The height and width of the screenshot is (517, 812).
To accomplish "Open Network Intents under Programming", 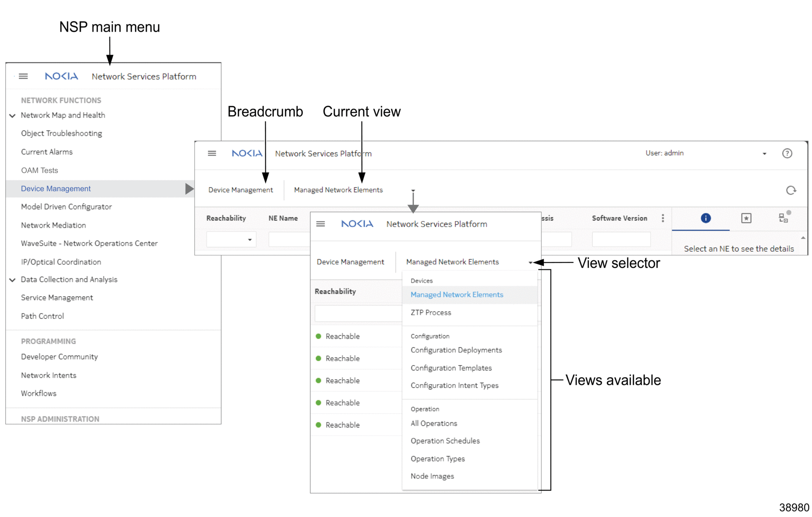I will click(49, 375).
